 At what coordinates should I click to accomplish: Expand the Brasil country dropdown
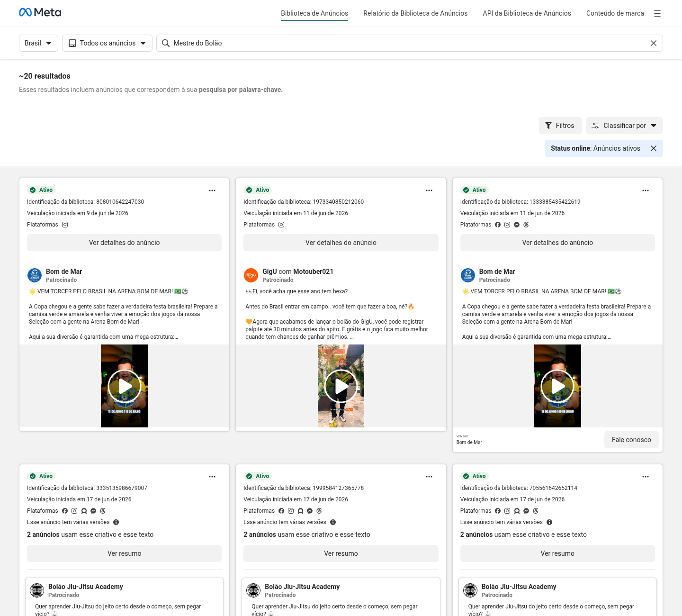tap(38, 43)
